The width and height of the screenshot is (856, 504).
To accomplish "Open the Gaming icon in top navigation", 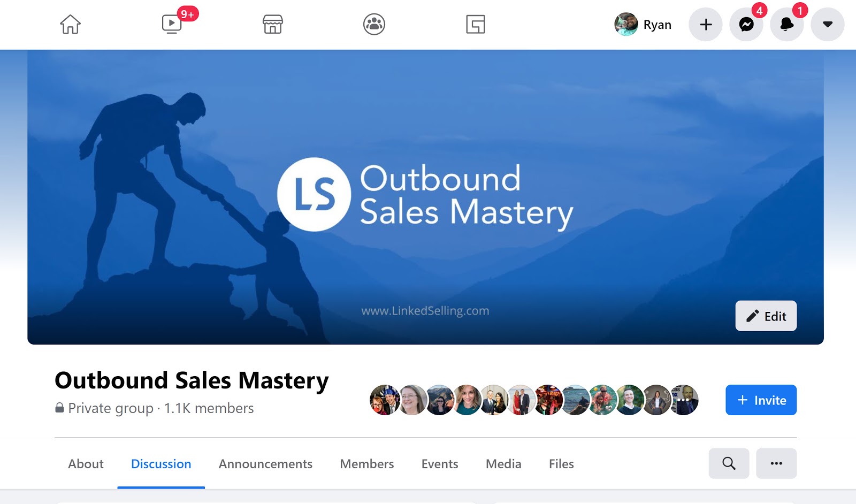I will (x=475, y=25).
